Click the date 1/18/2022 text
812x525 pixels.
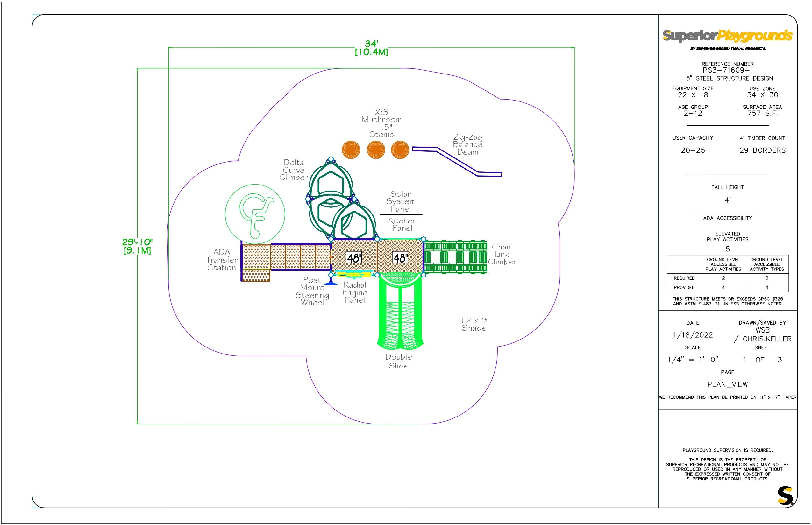coord(693,335)
